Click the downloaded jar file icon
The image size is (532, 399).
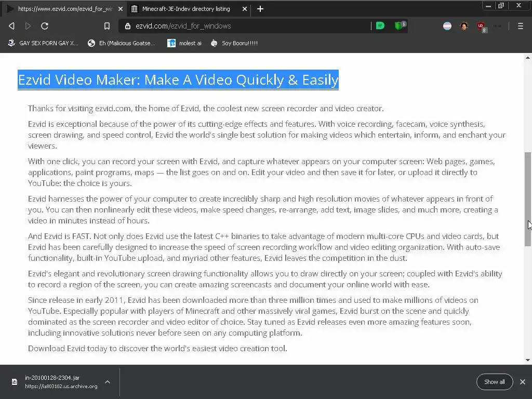[15, 382]
